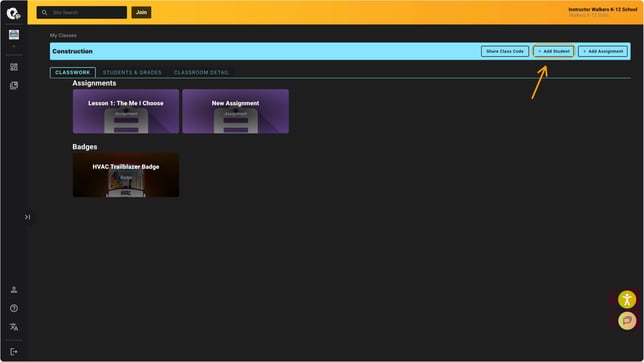Image resolution: width=644 pixels, height=362 pixels.
Task: Focus the Site Search field
Action: (82, 12)
